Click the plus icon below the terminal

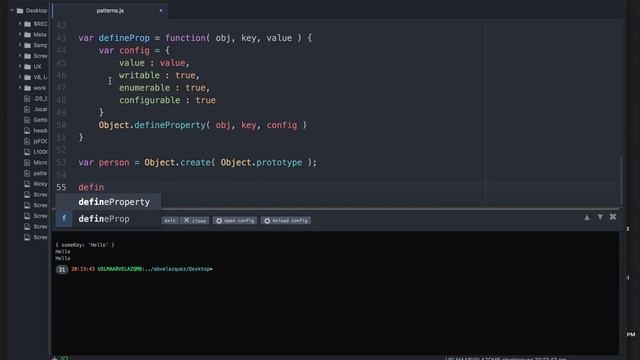coord(54,358)
